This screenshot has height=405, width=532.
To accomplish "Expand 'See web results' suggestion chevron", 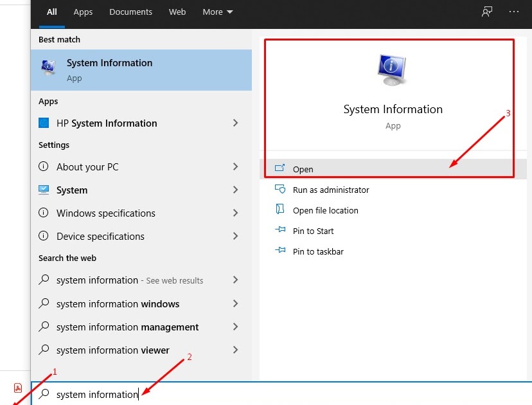I will click(235, 280).
